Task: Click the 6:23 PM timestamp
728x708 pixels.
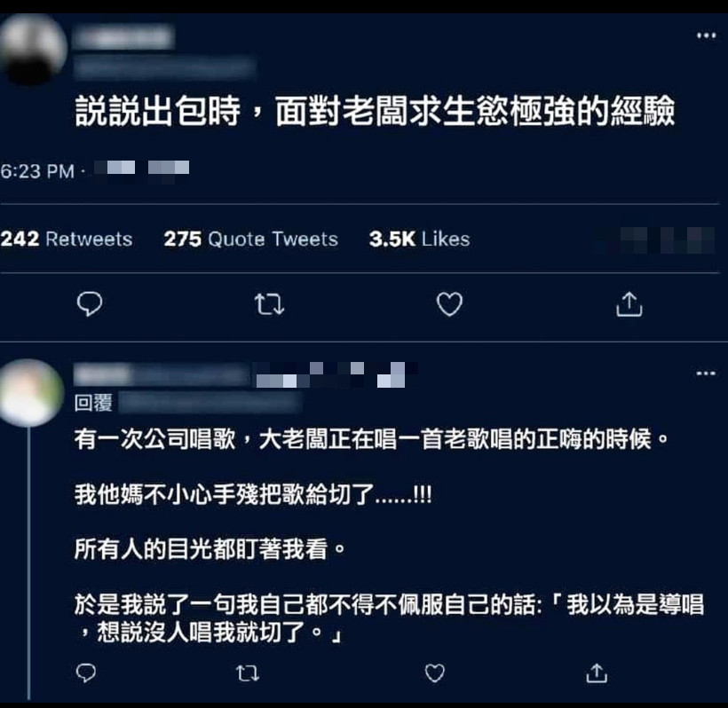Action: coord(37,171)
